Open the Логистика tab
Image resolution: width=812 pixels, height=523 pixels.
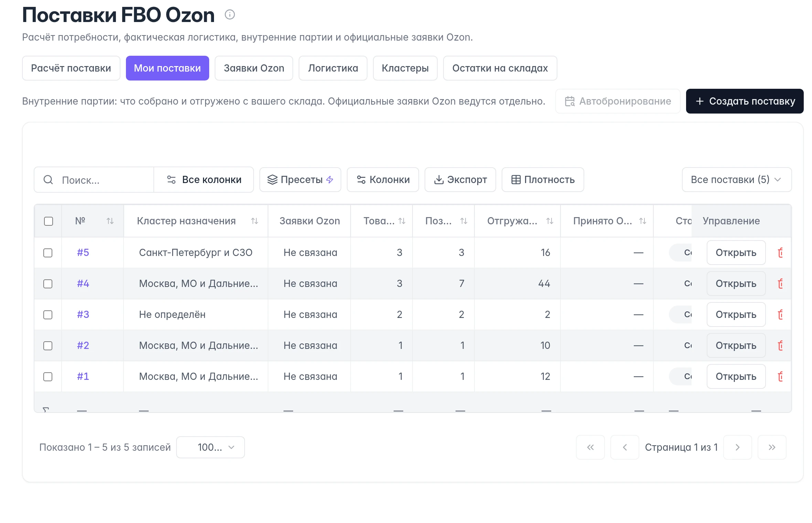point(333,68)
